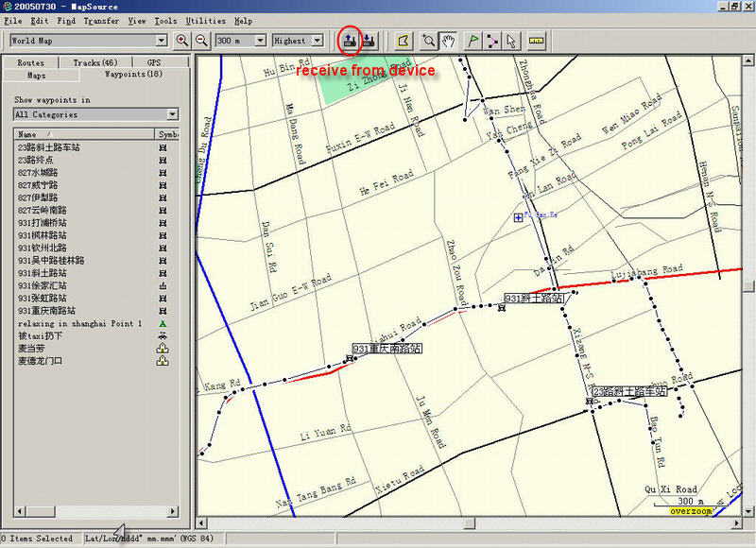The image size is (756, 548).
Task: Click symbol icon for 麦当劳
Action: pos(163,349)
